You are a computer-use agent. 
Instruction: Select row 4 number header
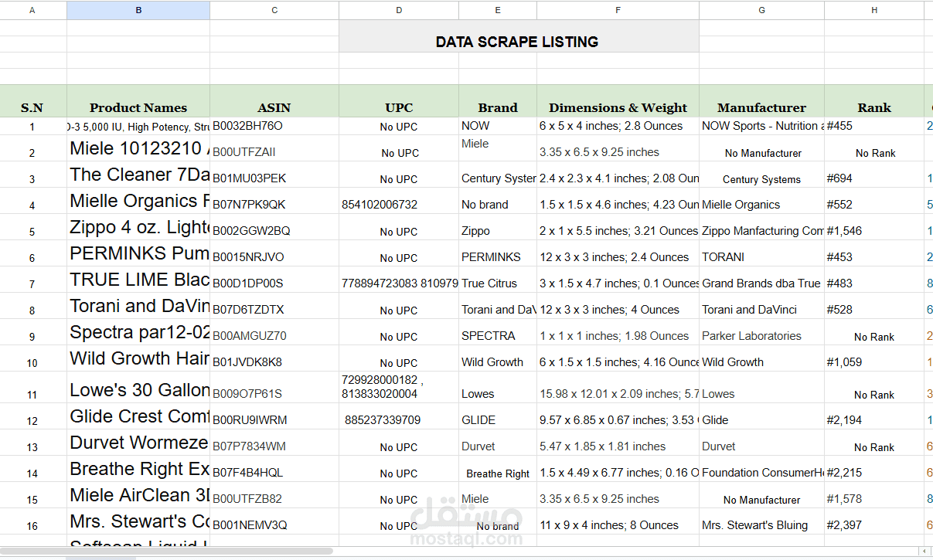pyautogui.click(x=32, y=205)
